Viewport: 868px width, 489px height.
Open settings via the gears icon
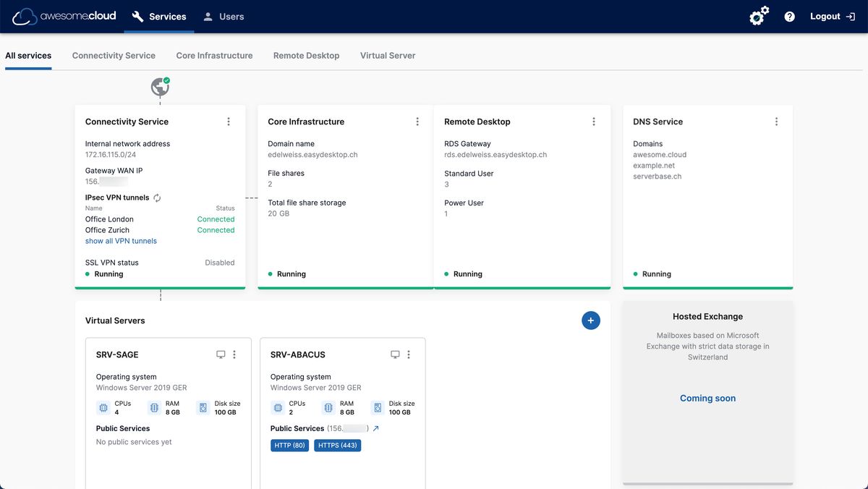click(x=759, y=16)
